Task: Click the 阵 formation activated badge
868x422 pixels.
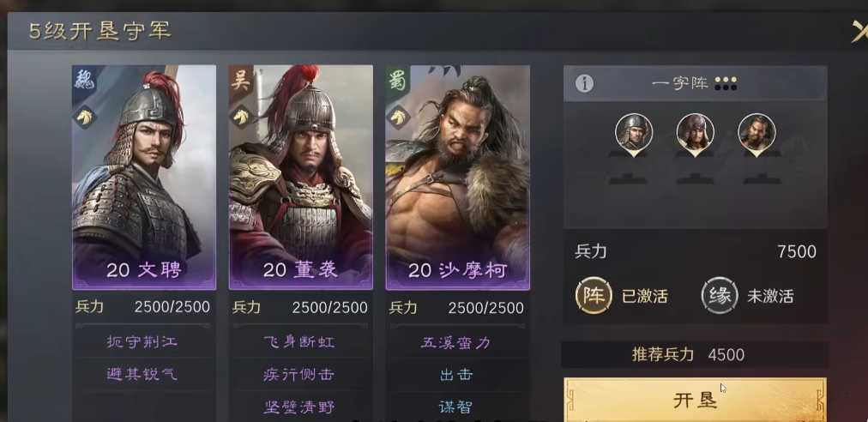Action: click(594, 296)
